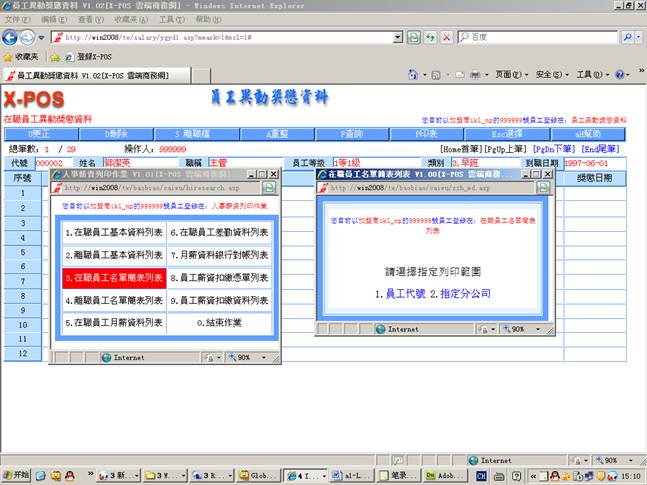Expand the 安全(S) dropdown menu
The height and width of the screenshot is (485, 647).
pos(551,75)
